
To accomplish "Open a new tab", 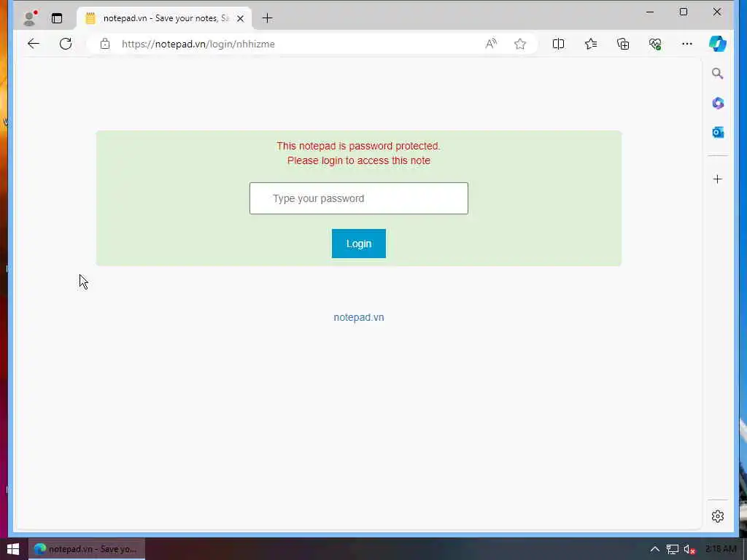I will pos(267,18).
